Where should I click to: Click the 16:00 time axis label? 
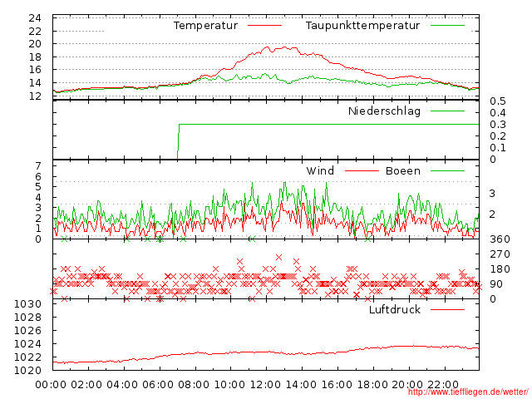337,385
